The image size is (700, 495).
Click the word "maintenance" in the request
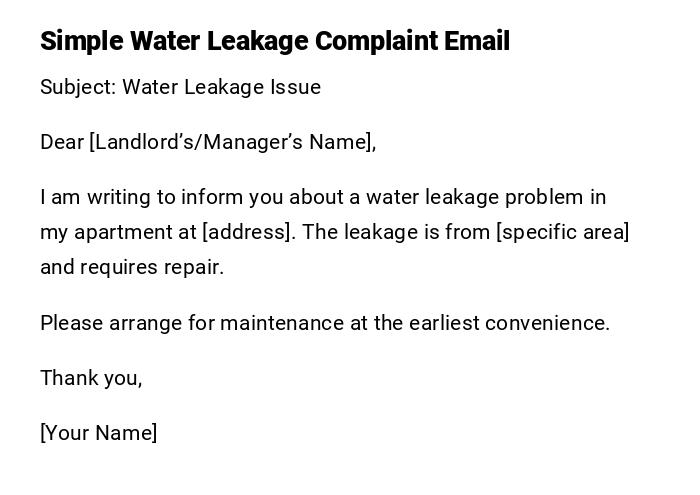pyautogui.click(x=279, y=323)
